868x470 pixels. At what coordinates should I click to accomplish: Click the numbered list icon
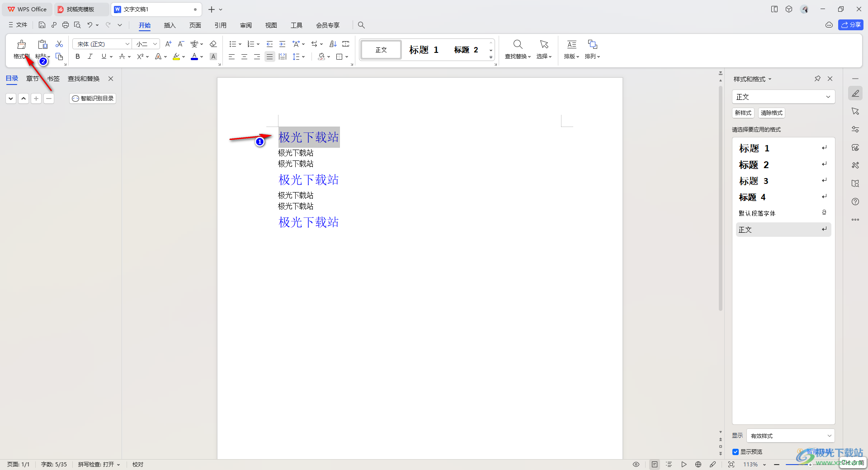(x=251, y=44)
